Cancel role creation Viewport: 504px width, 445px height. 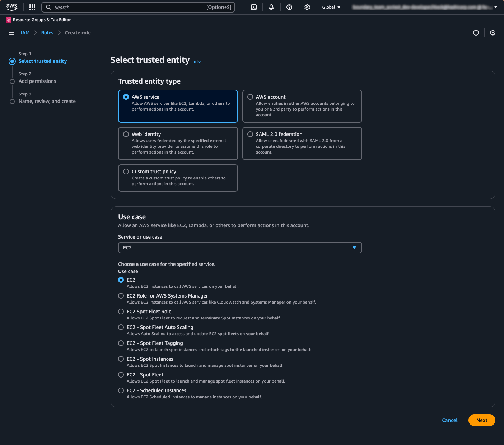click(x=449, y=420)
